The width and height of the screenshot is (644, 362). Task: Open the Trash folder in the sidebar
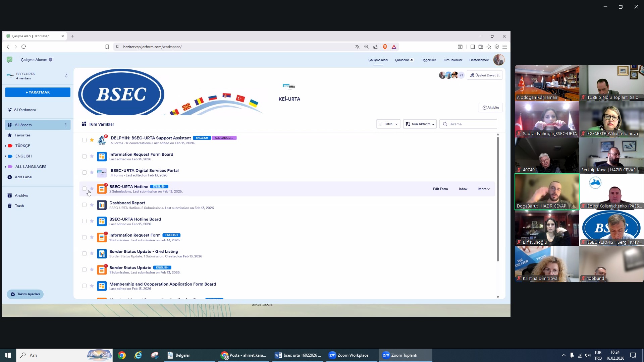click(x=19, y=206)
